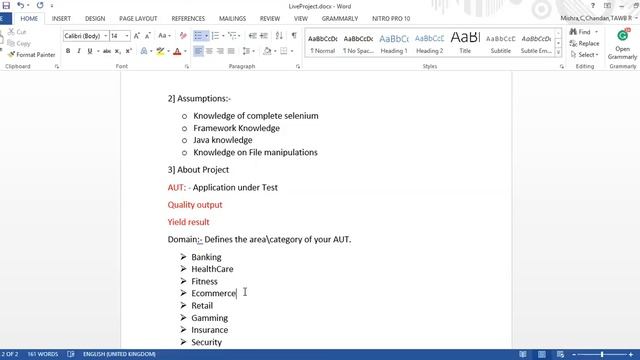Toggle bullet list formatting
The height and width of the screenshot is (360, 640).
198,36
